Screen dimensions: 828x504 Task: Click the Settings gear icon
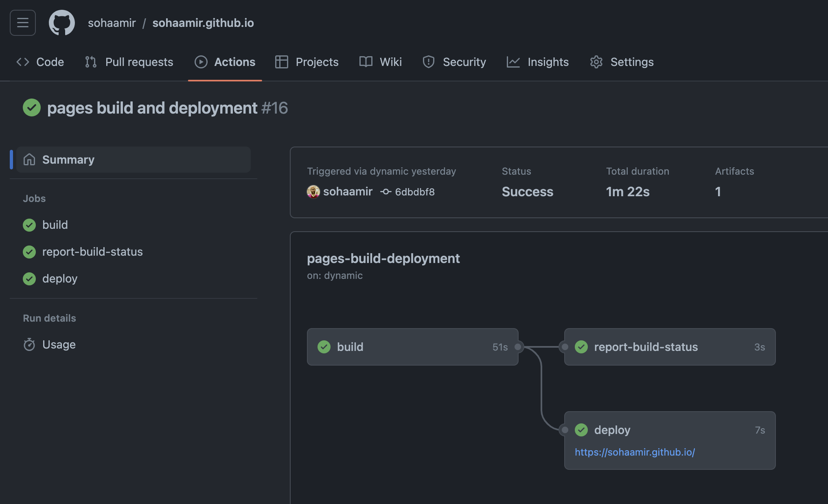[x=596, y=62]
